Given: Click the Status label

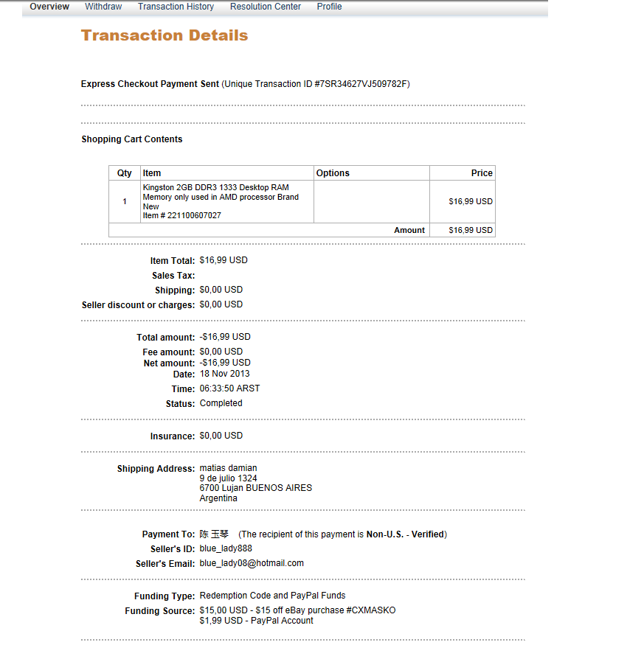Looking at the screenshot, I should point(180,404).
